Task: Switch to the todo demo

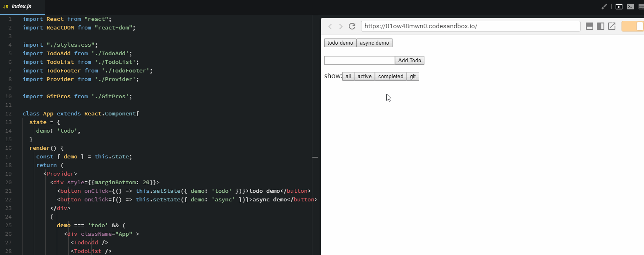Action: 340,43
